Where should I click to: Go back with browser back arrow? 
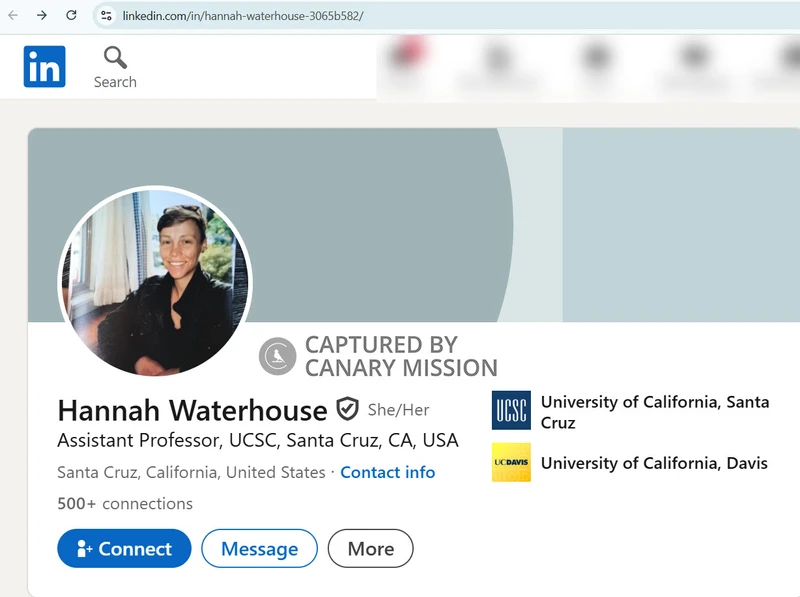pos(13,15)
